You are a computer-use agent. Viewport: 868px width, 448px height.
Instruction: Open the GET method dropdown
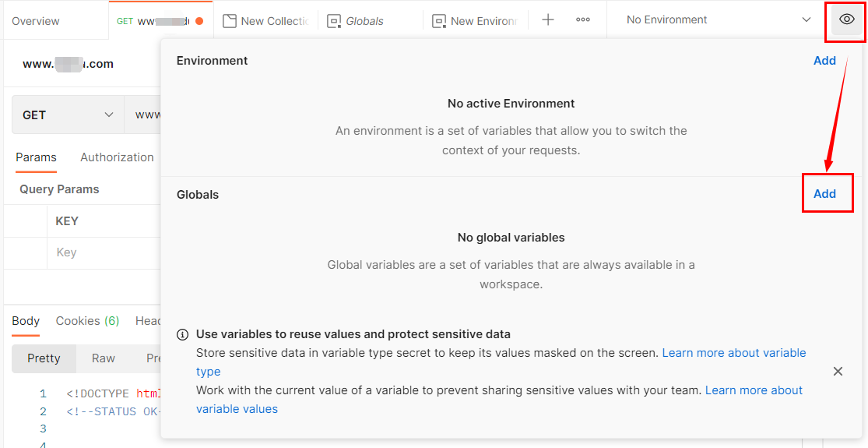pos(68,115)
